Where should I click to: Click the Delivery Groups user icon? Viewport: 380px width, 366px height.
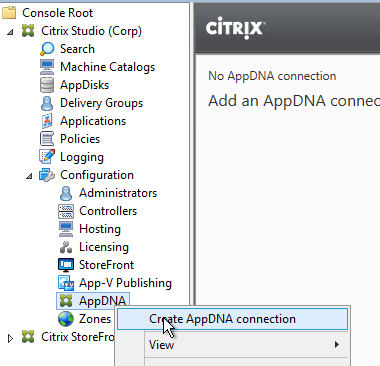47,103
